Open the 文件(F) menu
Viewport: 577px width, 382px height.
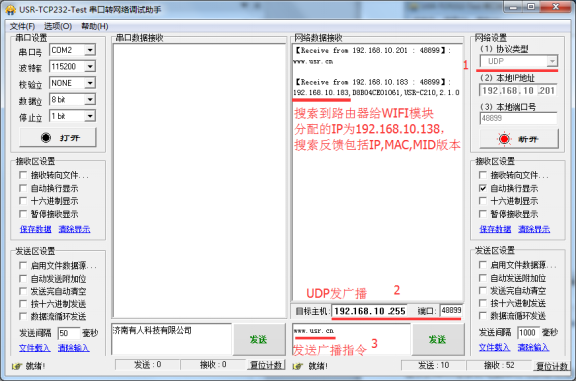click(x=22, y=26)
